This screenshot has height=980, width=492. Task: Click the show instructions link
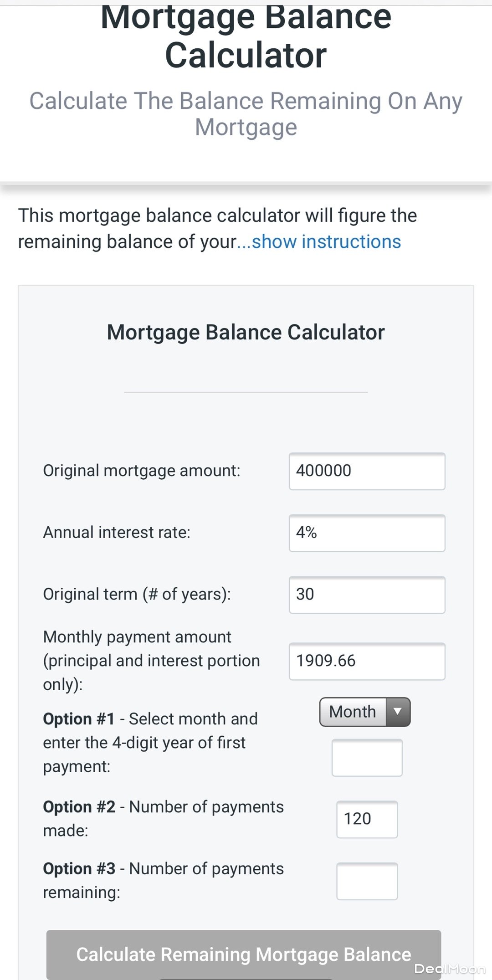tap(326, 242)
